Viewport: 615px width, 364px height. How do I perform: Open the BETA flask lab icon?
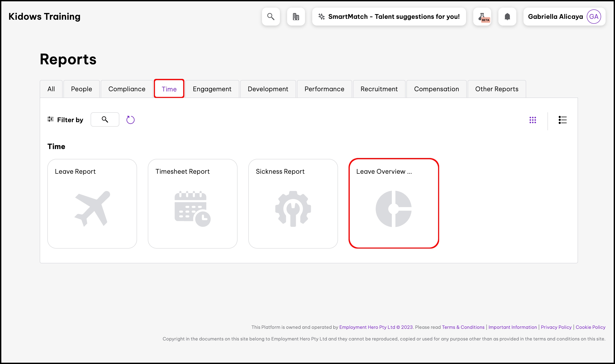(482, 16)
